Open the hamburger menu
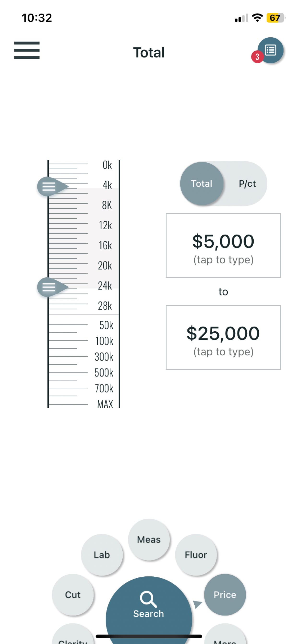The image size is (298, 644). 27,50
